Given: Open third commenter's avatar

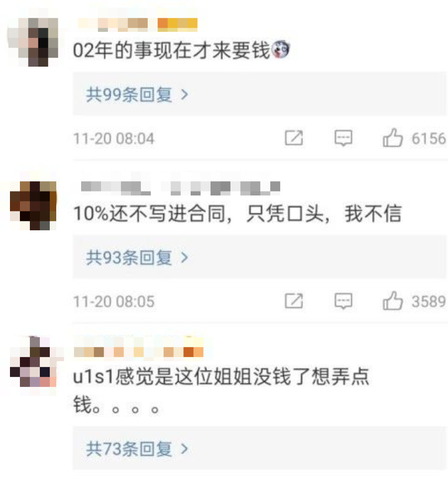Looking at the screenshot, I should pos(33,362).
